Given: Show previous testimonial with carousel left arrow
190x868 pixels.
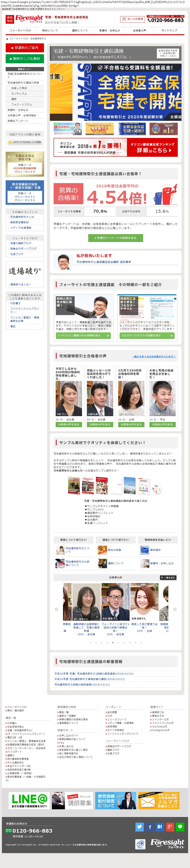Looking at the screenshot, I should (56, 609).
